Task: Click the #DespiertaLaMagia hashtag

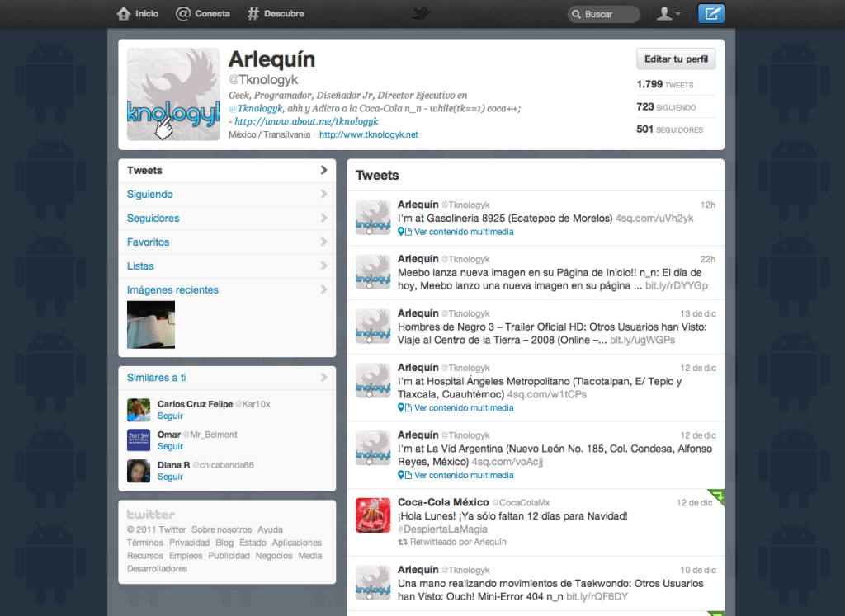Action: [x=442, y=529]
